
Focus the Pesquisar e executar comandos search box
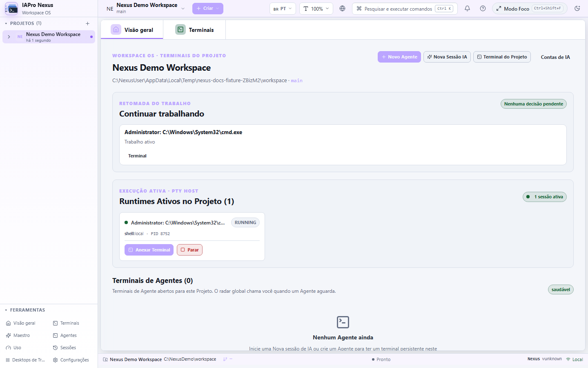pos(405,9)
